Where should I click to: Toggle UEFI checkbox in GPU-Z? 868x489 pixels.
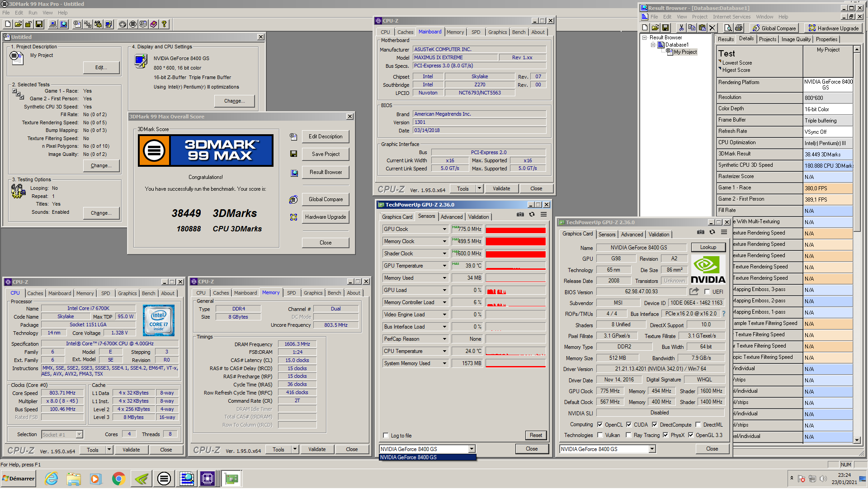pos(707,292)
